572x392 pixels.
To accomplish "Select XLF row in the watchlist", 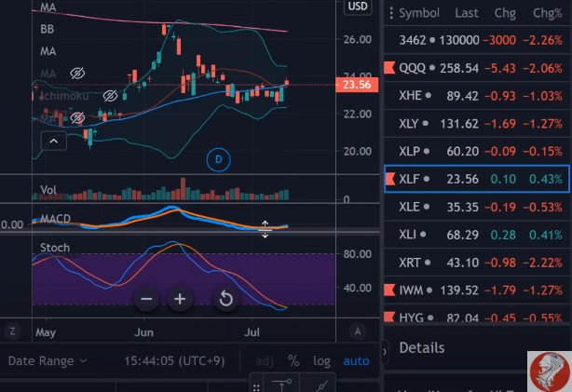I will tap(477, 179).
